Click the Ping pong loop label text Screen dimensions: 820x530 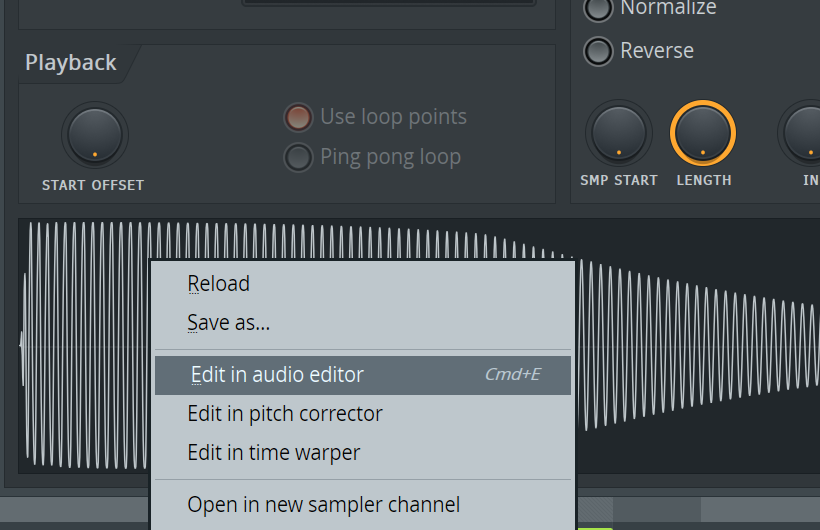tap(391, 157)
